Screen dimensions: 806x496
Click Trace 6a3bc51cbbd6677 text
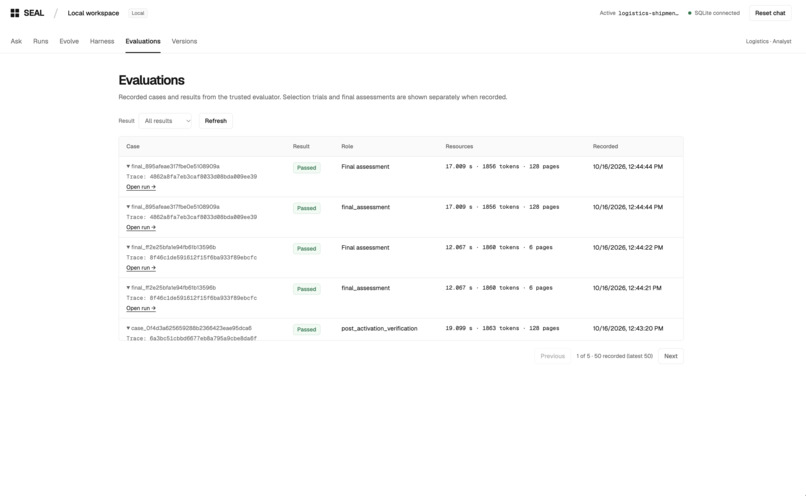point(191,338)
